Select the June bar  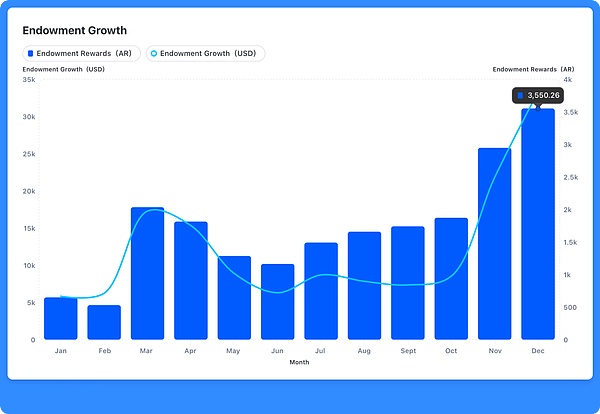point(278,302)
